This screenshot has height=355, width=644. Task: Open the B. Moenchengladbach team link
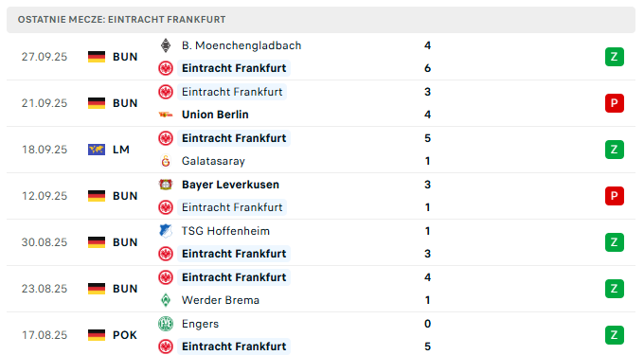click(241, 45)
